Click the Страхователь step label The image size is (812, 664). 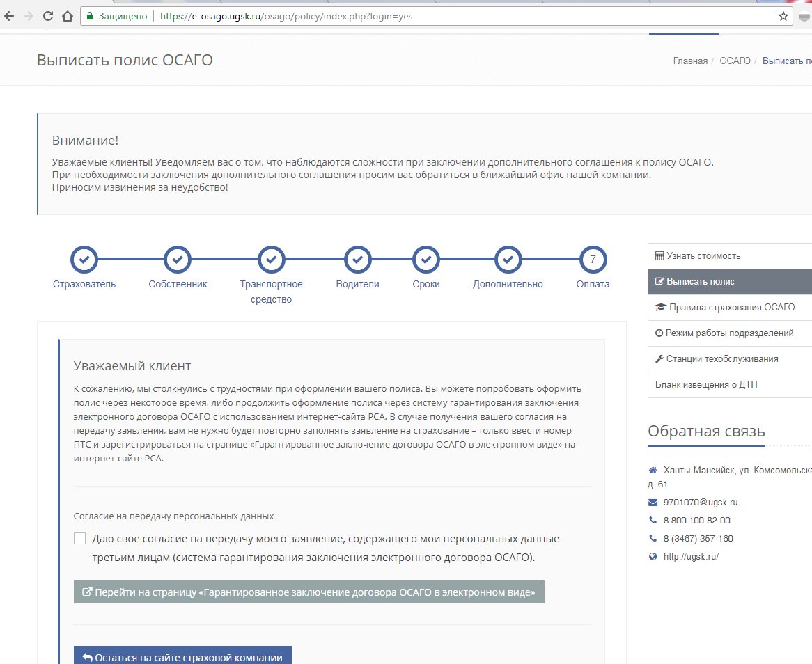tap(84, 284)
